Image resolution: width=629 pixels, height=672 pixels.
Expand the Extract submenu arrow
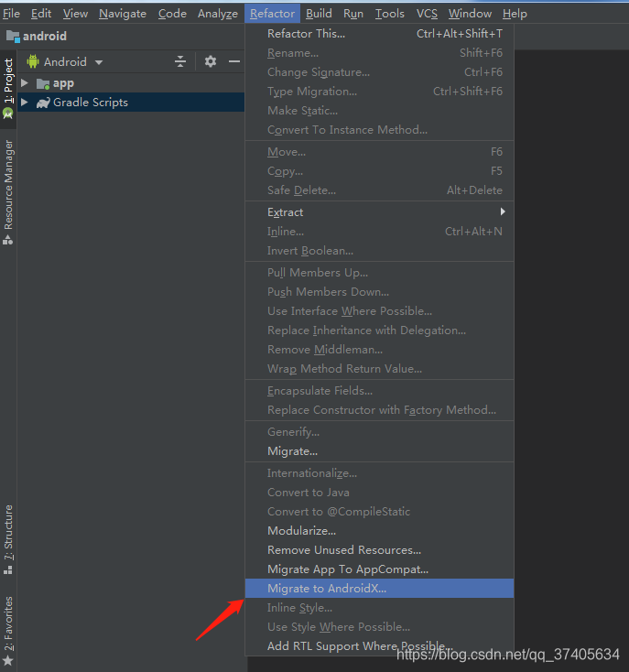click(503, 211)
